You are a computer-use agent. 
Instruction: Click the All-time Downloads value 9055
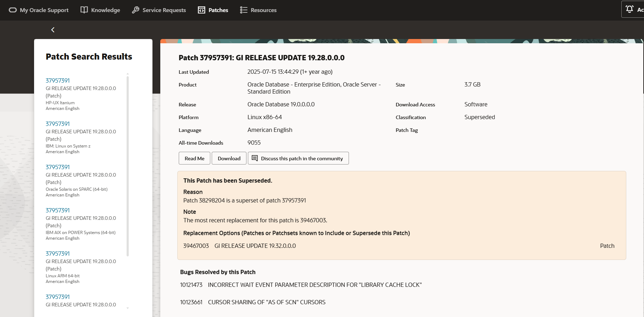[x=254, y=143]
